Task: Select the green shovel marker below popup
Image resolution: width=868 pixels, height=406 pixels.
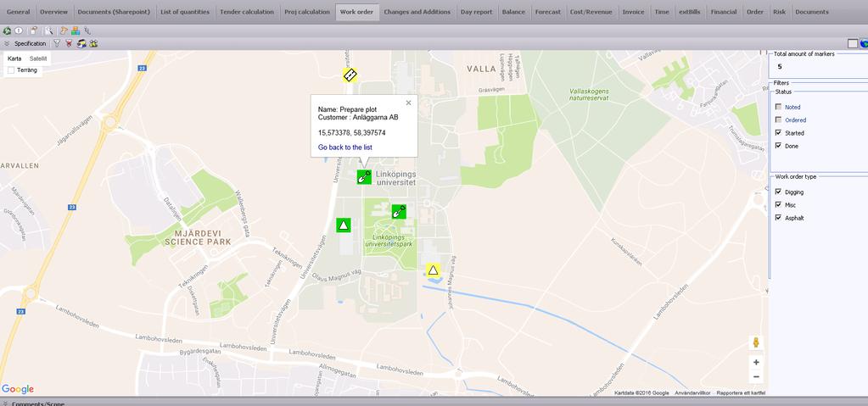Action: tap(364, 177)
